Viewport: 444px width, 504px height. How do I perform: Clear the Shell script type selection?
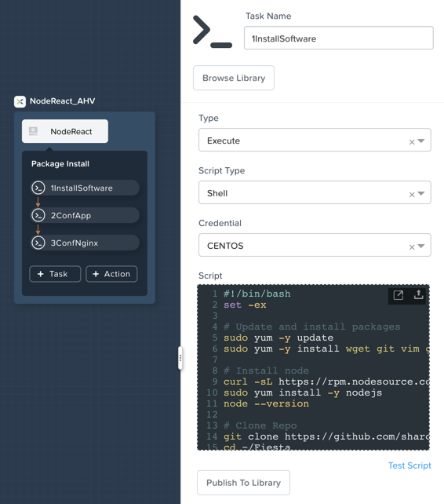point(412,195)
